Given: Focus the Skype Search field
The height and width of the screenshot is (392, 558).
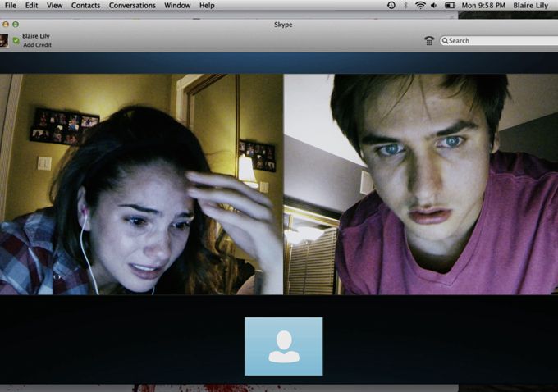Looking at the screenshot, I should [499, 40].
